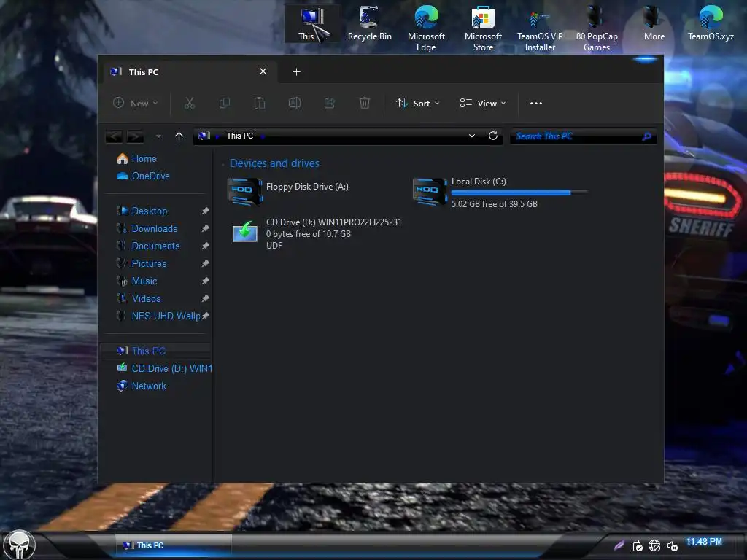Click the network globe tray icon
Image resolution: width=747 pixels, height=560 pixels.
point(654,545)
